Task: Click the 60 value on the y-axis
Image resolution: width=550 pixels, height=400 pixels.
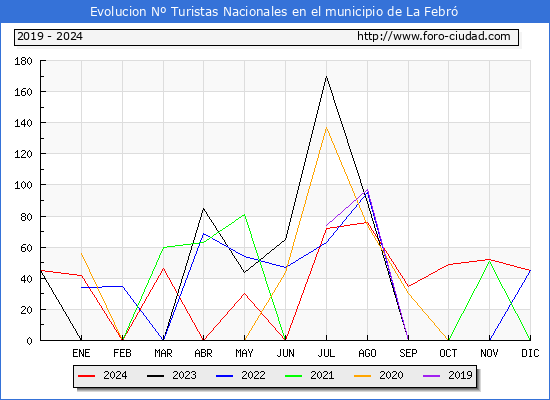Action: point(26,248)
